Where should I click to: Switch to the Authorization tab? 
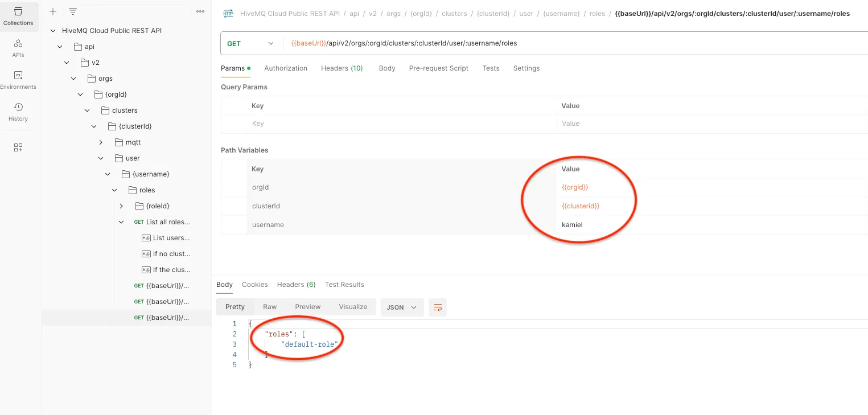286,68
